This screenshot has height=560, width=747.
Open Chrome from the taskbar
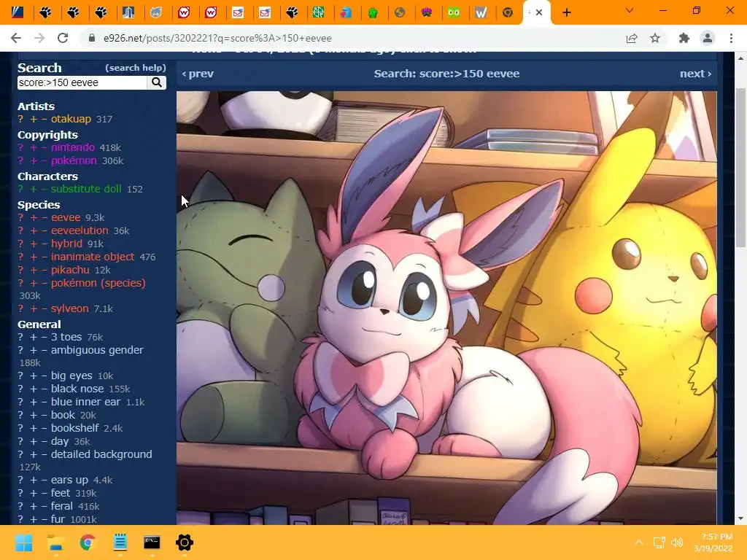tap(88, 542)
